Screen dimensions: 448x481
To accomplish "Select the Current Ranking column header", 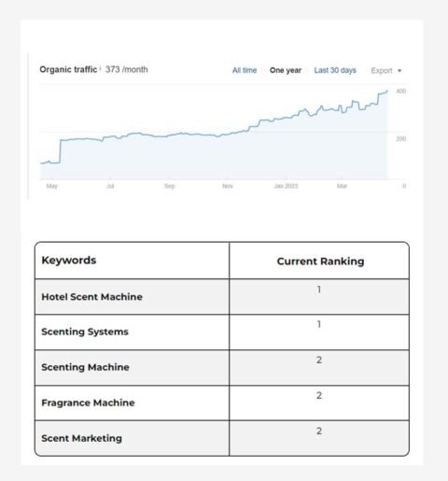I will tap(320, 262).
